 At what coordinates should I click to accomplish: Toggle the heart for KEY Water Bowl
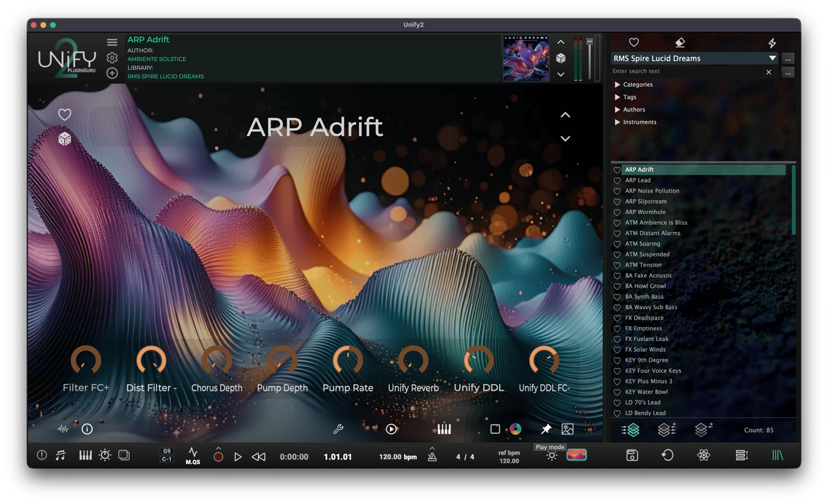pyautogui.click(x=617, y=392)
